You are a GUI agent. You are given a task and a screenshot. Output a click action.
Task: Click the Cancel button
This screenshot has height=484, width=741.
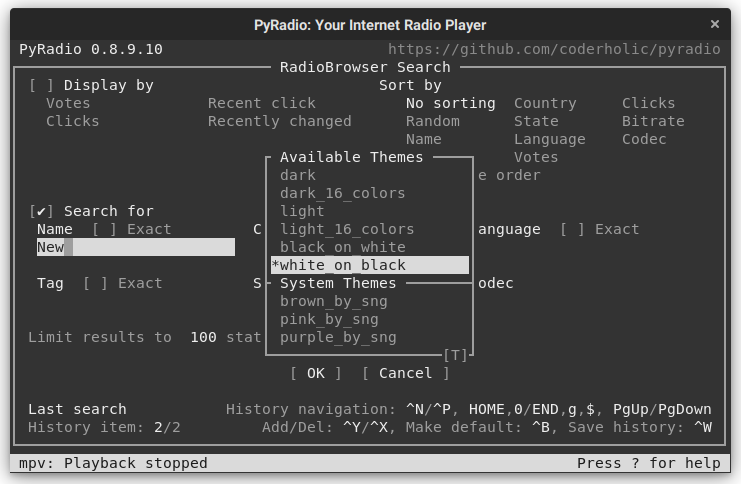(x=405, y=373)
